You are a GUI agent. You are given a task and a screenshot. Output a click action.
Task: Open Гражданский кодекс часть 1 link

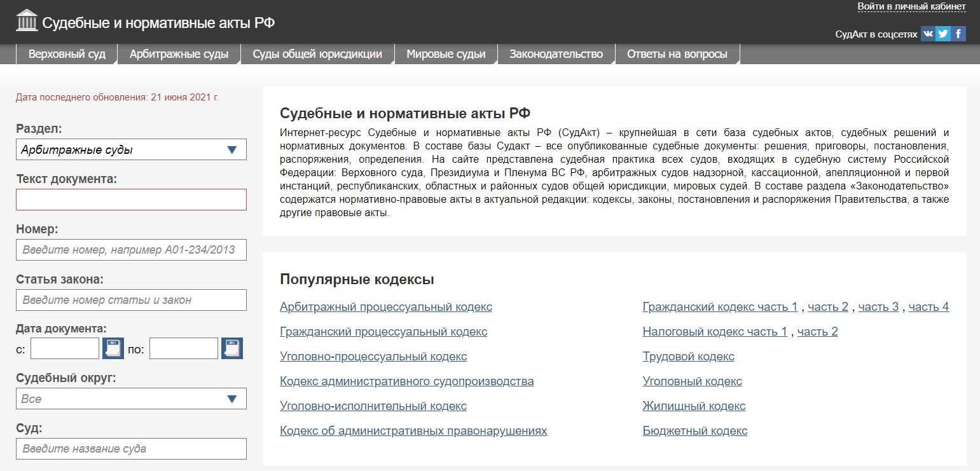click(720, 307)
